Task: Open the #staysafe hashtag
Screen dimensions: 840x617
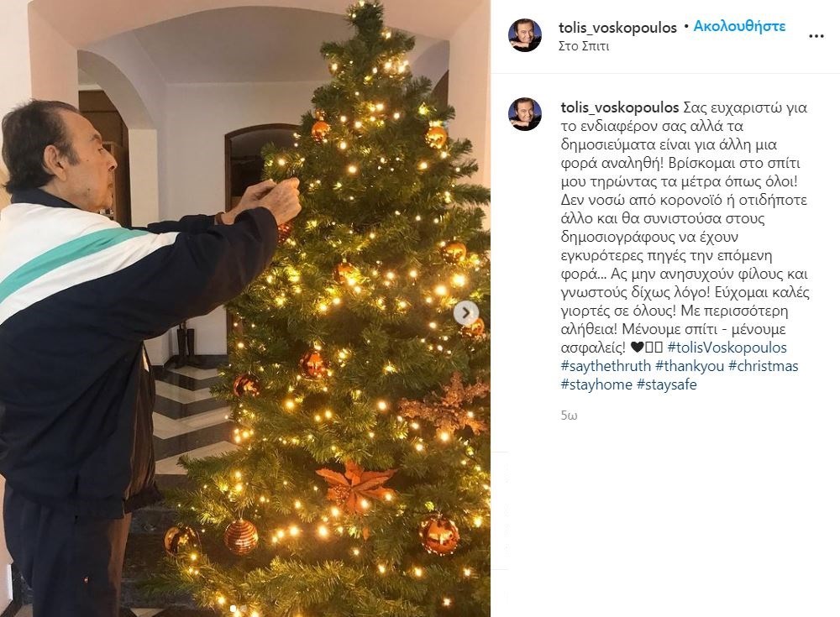Action: (667, 384)
